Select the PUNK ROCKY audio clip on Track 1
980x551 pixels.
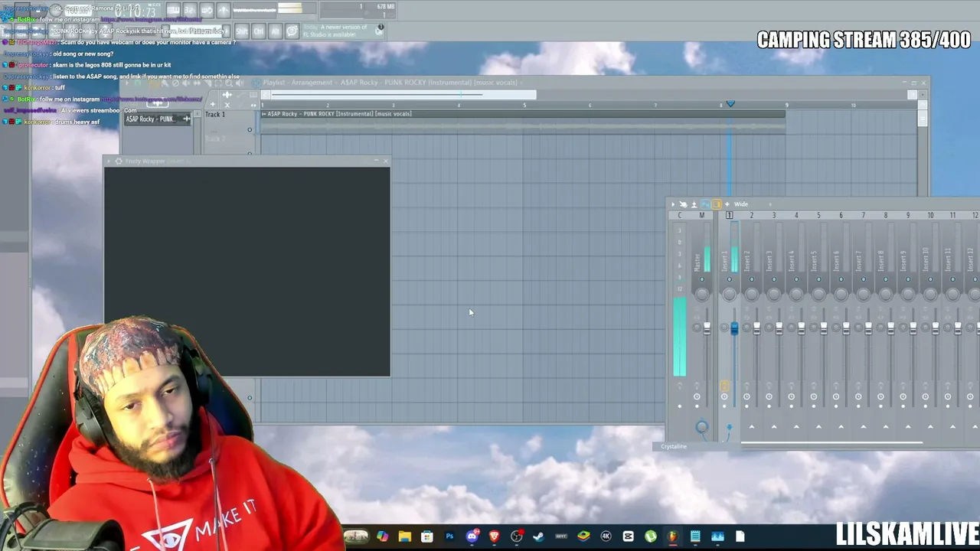pyautogui.click(x=523, y=122)
